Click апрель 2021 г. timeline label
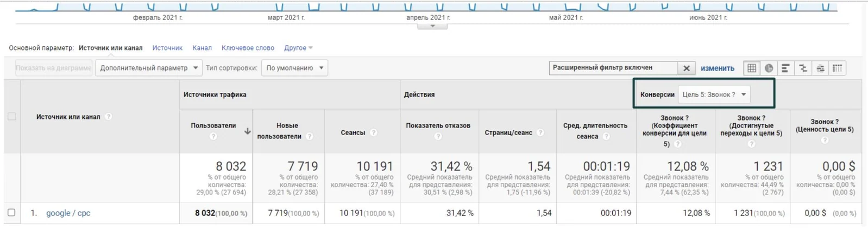Screen dimensions: 868x228 [x=428, y=18]
